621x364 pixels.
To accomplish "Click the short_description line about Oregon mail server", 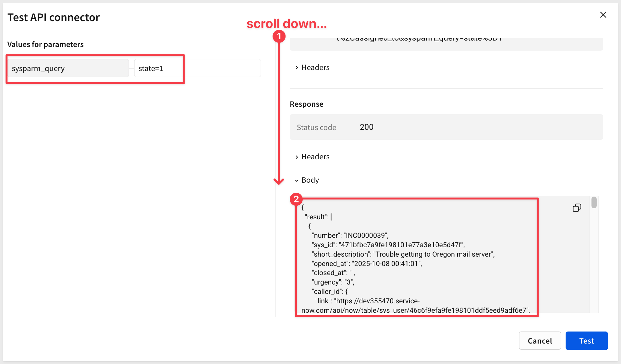I will pos(403,254).
